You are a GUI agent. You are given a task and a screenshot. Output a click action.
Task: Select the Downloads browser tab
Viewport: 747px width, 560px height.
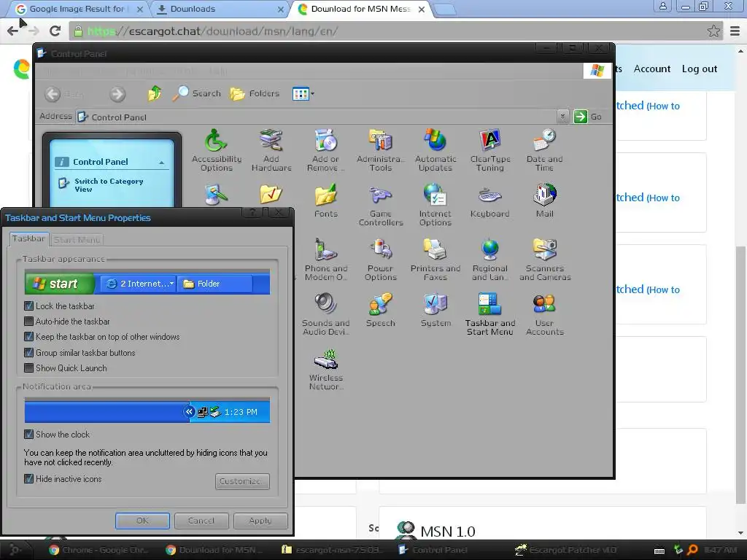coord(219,9)
